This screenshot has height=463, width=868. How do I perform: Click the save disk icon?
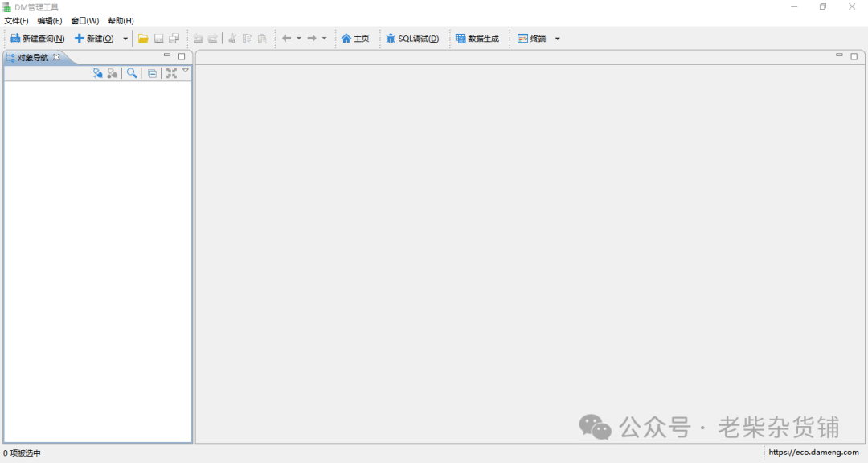[x=158, y=39]
